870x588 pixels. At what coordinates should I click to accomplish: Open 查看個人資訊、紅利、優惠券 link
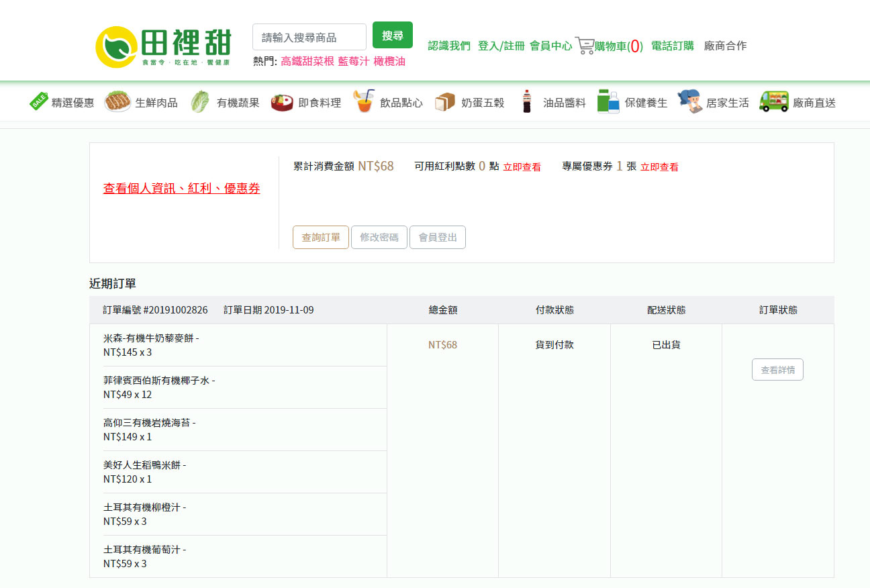181,189
